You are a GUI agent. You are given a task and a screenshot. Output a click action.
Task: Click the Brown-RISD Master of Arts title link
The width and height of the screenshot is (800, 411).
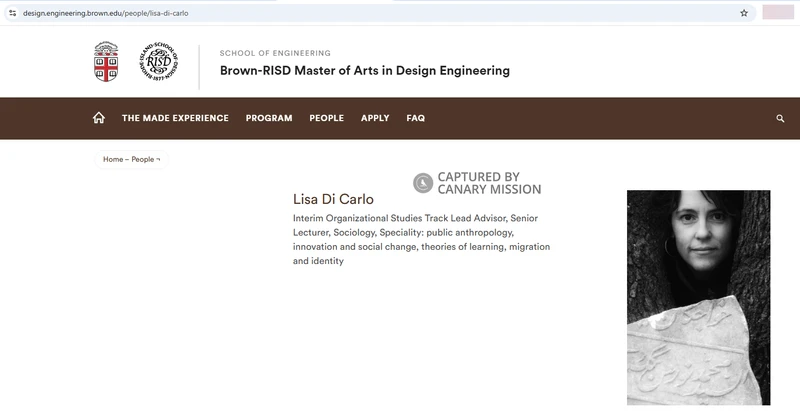click(x=365, y=70)
